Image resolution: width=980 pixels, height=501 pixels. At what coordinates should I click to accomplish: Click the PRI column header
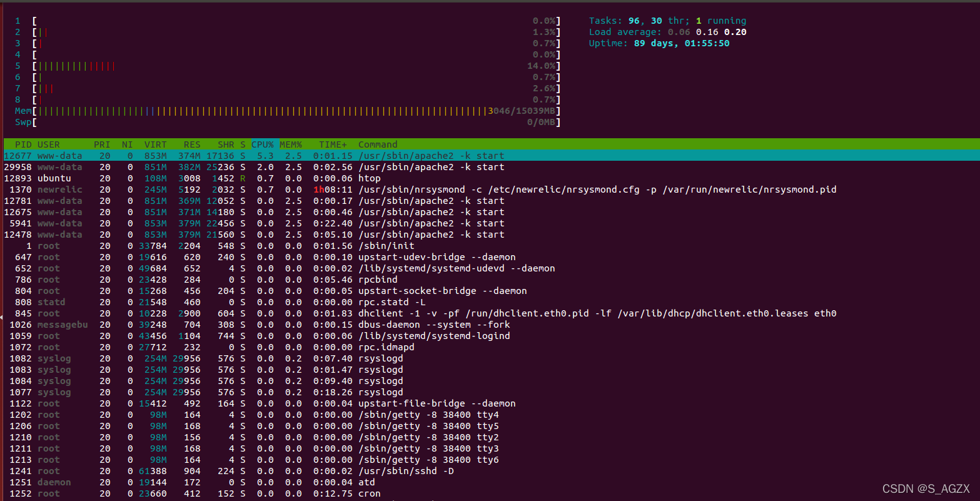pyautogui.click(x=102, y=144)
